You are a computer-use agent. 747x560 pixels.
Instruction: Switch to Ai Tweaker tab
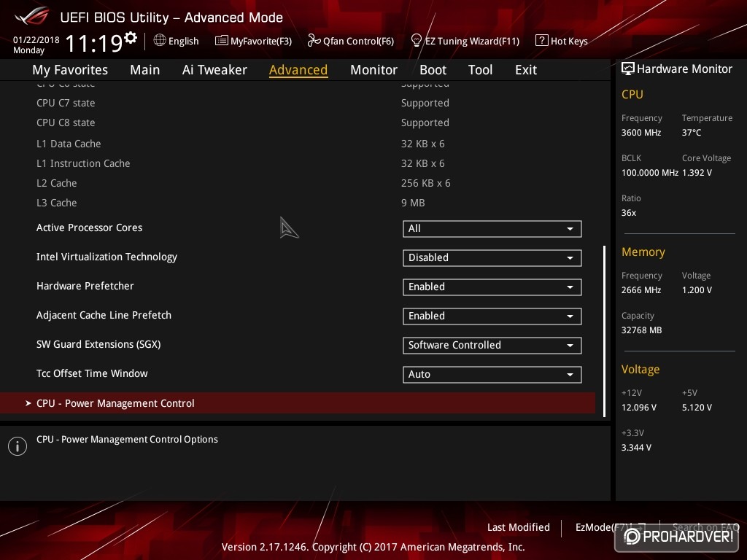click(214, 70)
